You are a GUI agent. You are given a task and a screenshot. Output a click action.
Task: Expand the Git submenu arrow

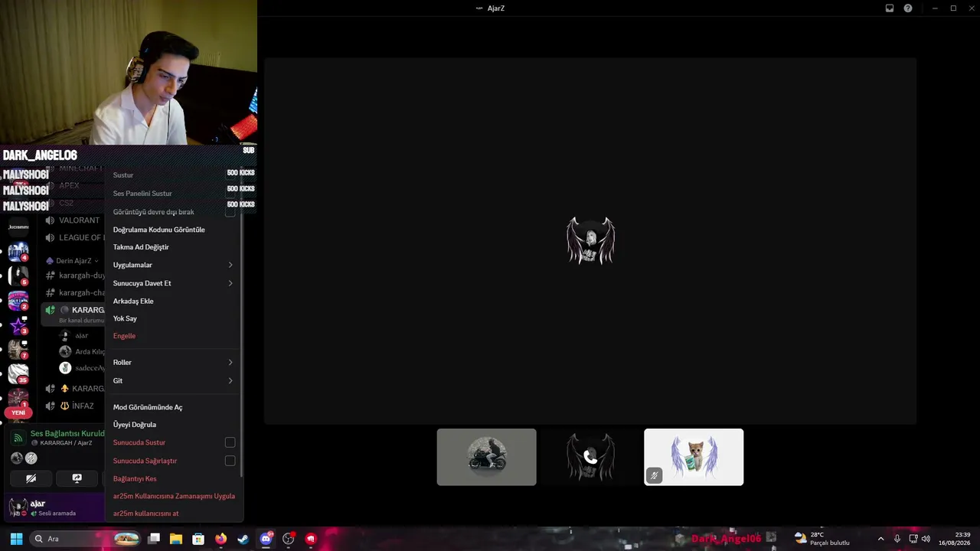[230, 380]
